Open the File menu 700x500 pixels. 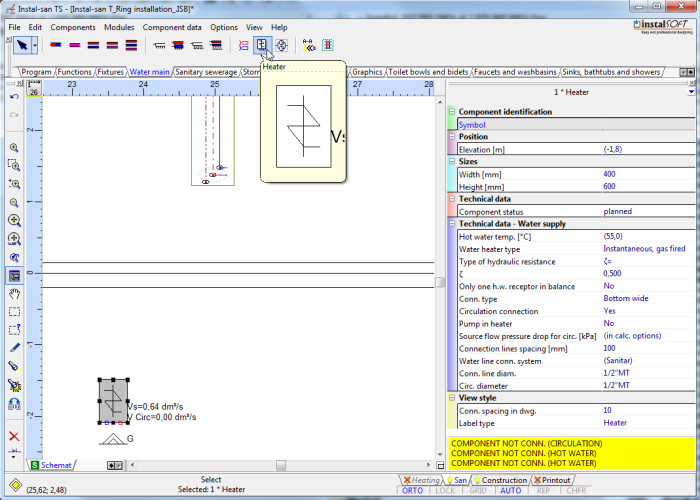tap(14, 27)
